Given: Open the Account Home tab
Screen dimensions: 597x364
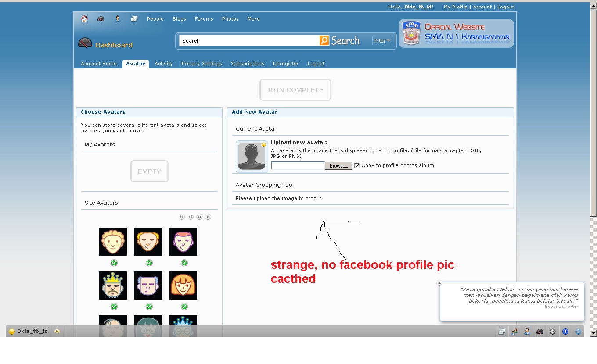Looking at the screenshot, I should 98,64.
